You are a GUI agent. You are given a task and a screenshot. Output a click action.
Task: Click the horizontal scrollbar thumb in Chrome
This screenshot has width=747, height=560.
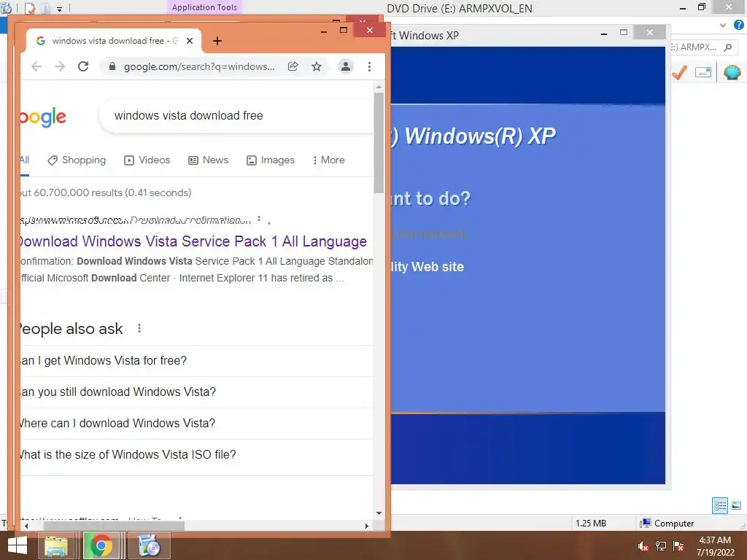[x=113, y=526]
